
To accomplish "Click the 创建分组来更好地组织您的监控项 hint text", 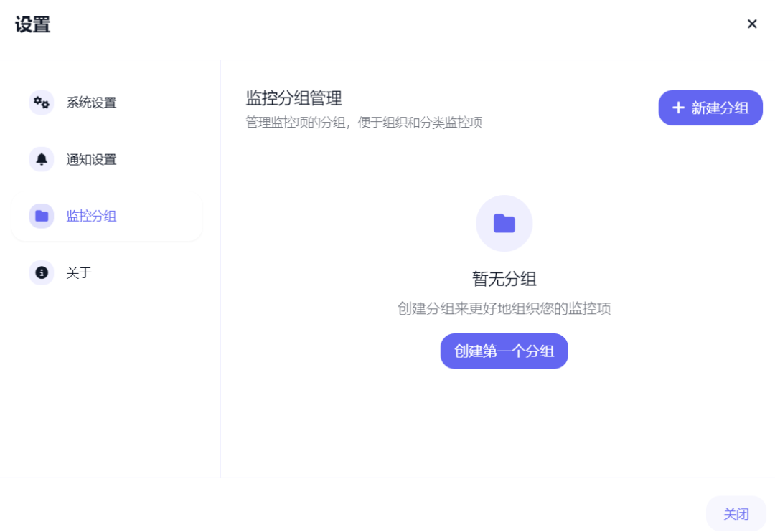I will click(x=504, y=309).
